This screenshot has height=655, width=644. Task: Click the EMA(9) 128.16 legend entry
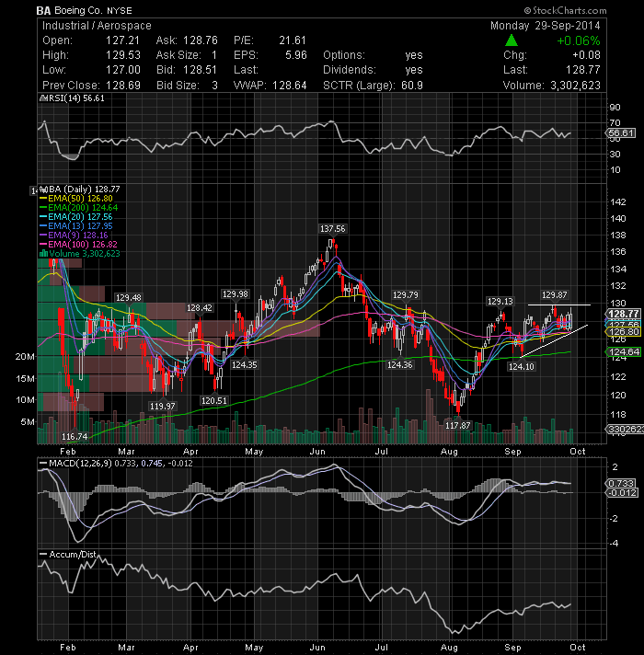pyautogui.click(x=77, y=236)
